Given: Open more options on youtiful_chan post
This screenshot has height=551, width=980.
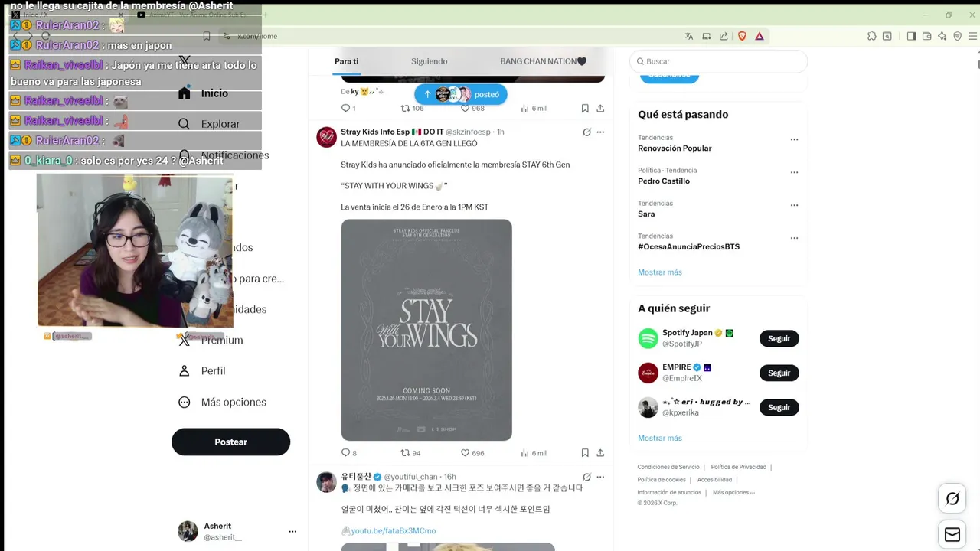Looking at the screenshot, I should [600, 477].
